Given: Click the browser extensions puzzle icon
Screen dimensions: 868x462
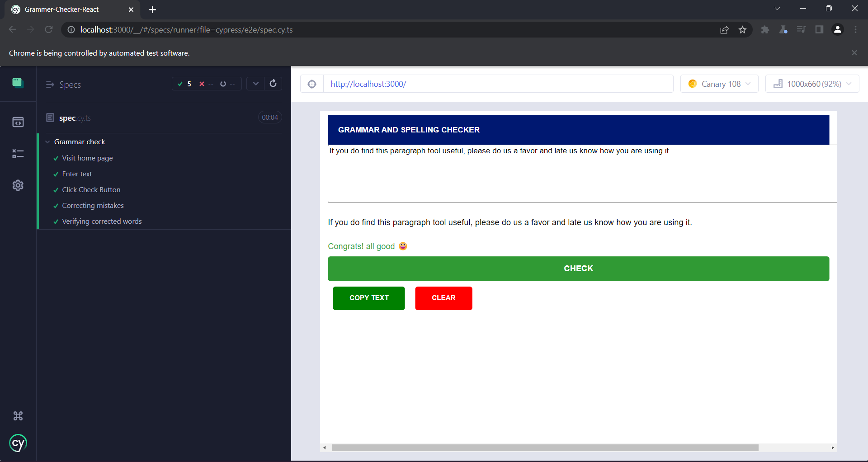Looking at the screenshot, I should 765,29.
